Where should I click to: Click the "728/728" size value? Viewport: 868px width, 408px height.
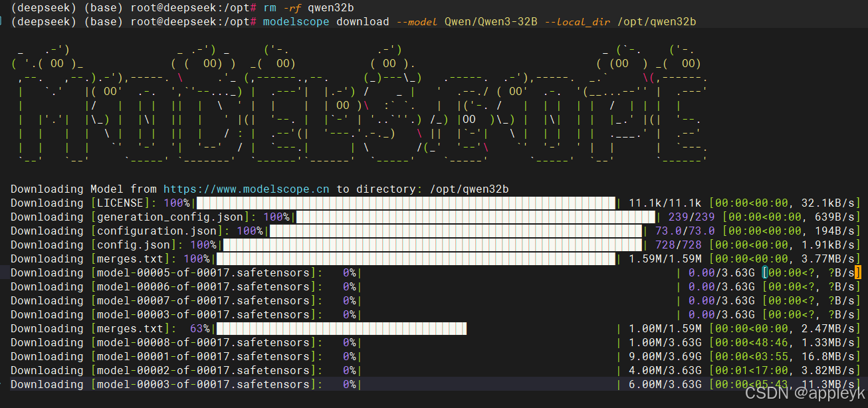point(679,245)
